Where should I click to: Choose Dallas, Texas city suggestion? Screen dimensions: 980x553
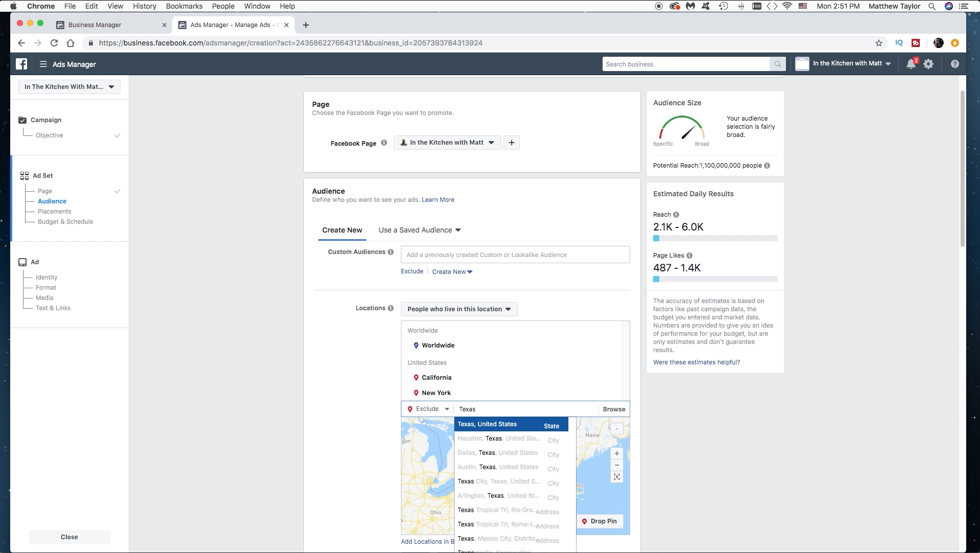[x=511, y=453]
